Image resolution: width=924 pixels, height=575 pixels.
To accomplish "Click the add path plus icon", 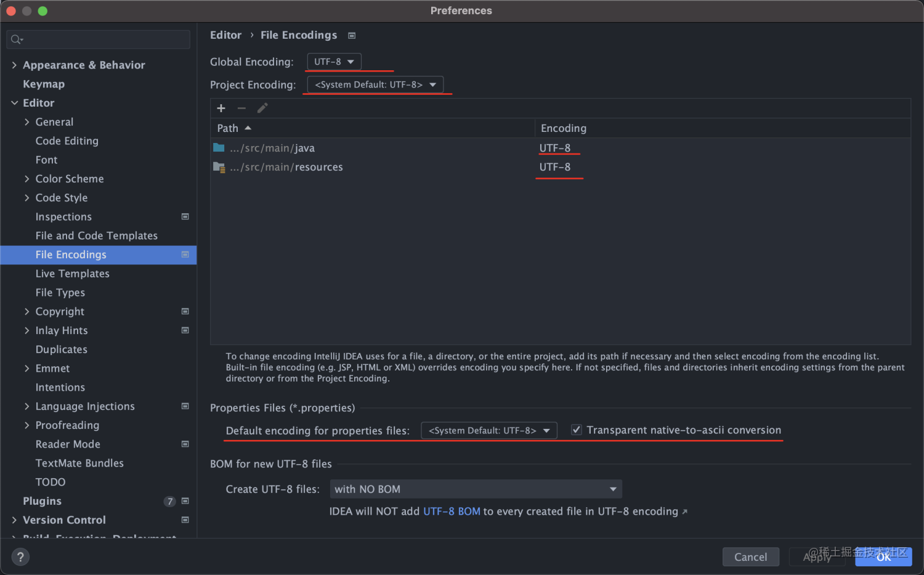I will pyautogui.click(x=221, y=108).
